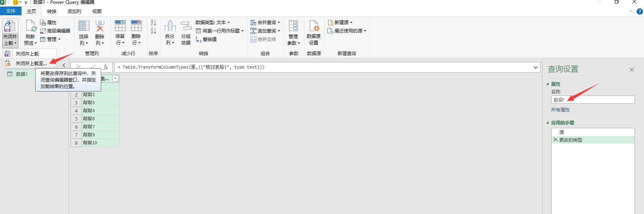This screenshot has height=214, width=644.
Task: Open the New Source (新建源) dropdown
Action: pyautogui.click(x=340, y=23)
